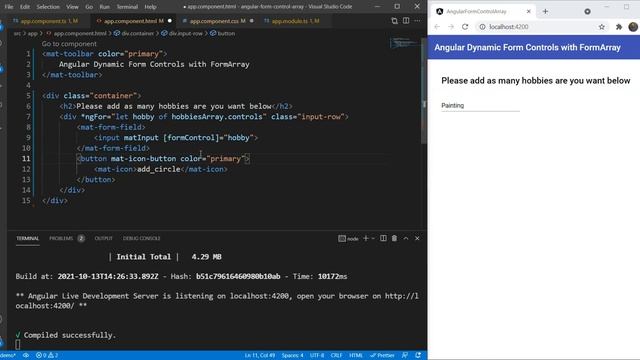Close the AngularFormControlArray browser tab
Image resolution: width=640 pixels, height=360 pixels.
pyautogui.click(x=529, y=11)
